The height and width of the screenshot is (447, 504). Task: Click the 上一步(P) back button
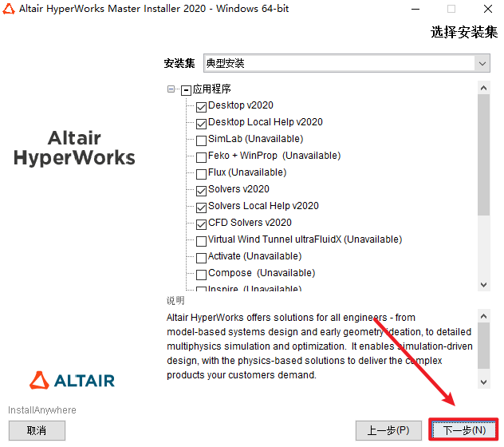[x=388, y=430]
